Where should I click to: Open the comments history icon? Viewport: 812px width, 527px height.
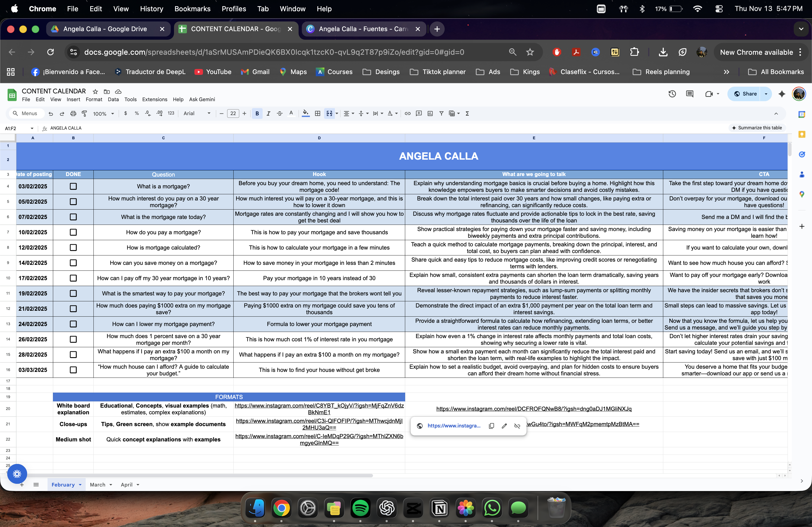pos(690,94)
